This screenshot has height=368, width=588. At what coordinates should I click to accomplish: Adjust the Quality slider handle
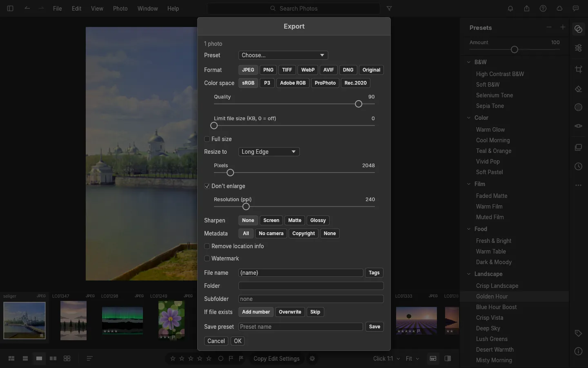tap(359, 104)
